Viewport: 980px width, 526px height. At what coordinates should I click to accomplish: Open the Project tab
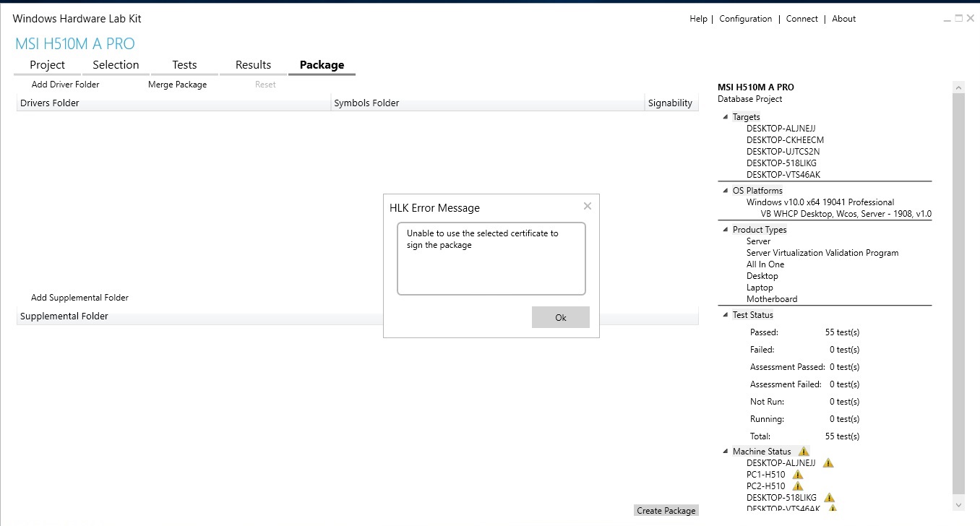click(x=46, y=64)
